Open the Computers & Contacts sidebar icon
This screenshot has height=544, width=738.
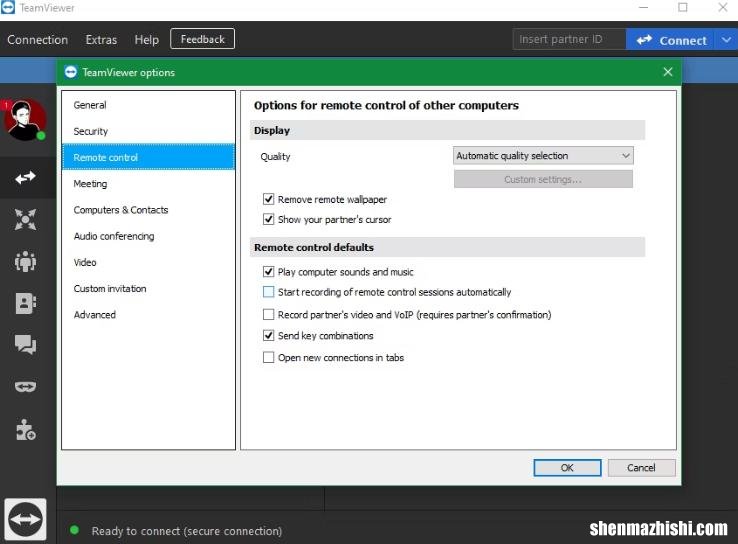pos(25,303)
